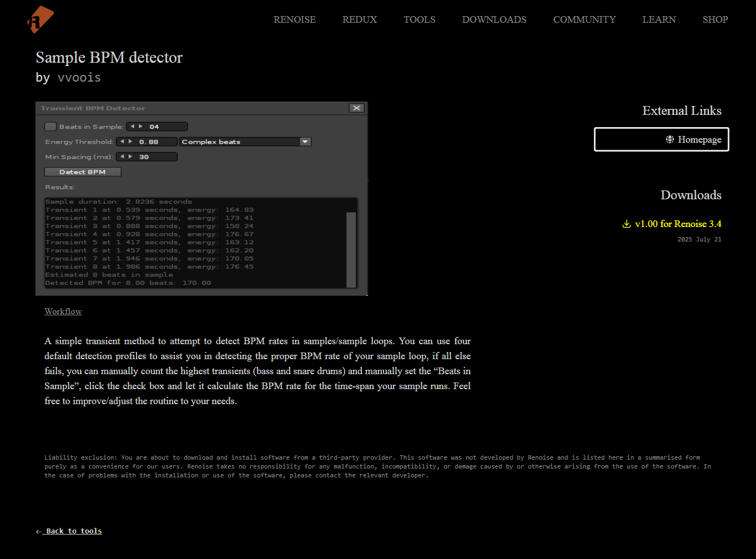756x559 pixels.
Task: Click the globe icon beside Homepage
Action: click(x=670, y=139)
